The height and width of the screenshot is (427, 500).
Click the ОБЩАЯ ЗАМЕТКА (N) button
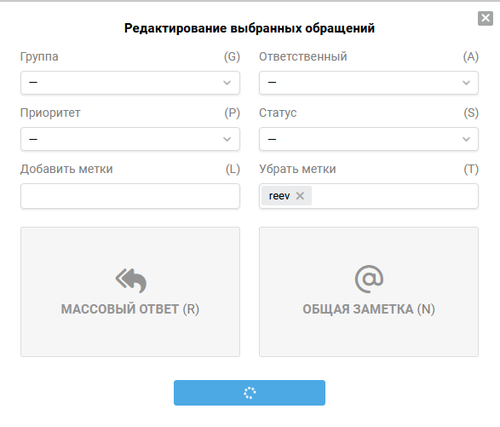pyautogui.click(x=369, y=292)
